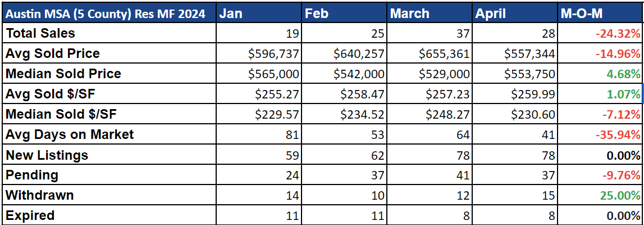Click the Pending row label
The image size is (644, 225).
pos(32,175)
